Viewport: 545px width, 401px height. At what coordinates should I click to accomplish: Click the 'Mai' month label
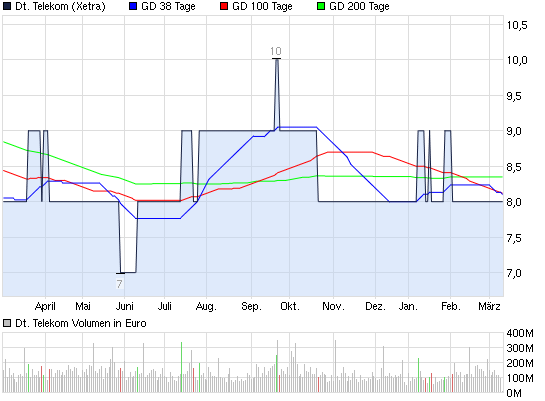pyautogui.click(x=83, y=306)
